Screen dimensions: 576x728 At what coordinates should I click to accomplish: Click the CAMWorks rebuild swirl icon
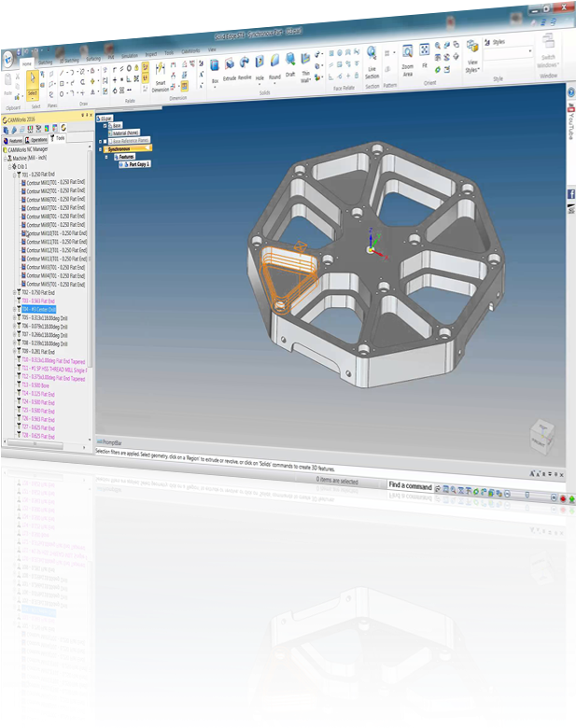pyautogui.click(x=63, y=127)
